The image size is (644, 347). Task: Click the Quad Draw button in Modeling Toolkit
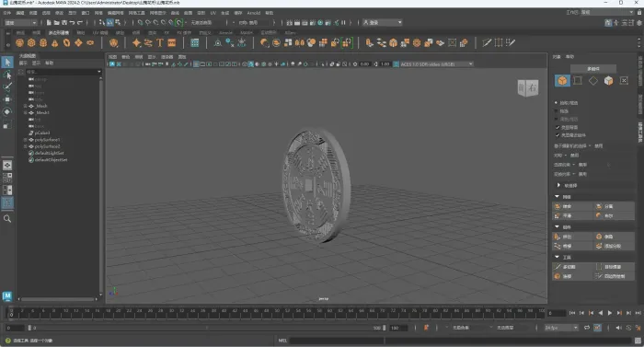[615, 276]
